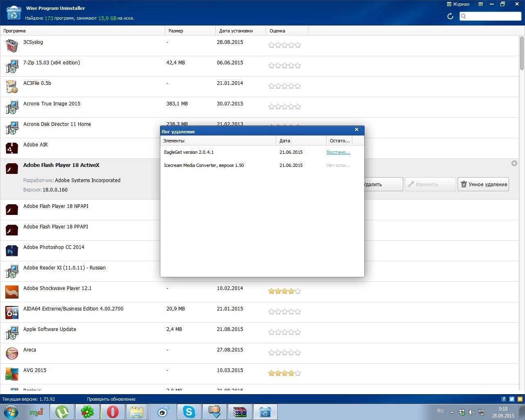
Task: Click the Остато... column header in log
Action: click(340, 141)
